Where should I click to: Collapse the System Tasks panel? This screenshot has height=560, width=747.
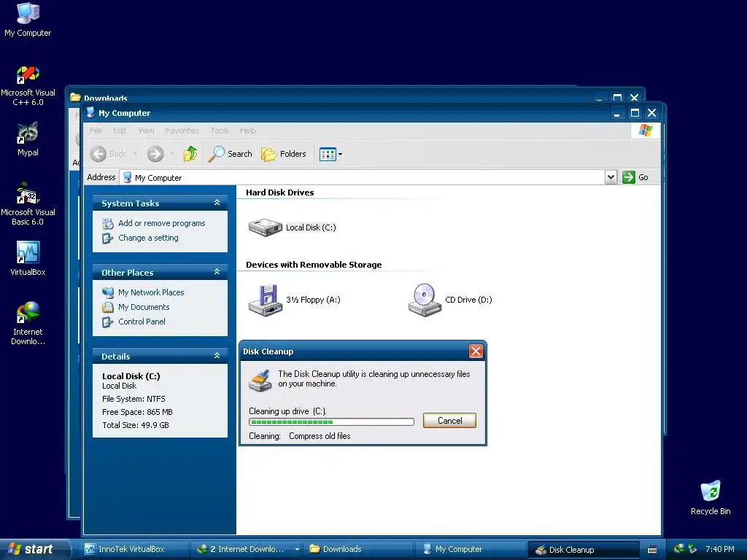(217, 203)
